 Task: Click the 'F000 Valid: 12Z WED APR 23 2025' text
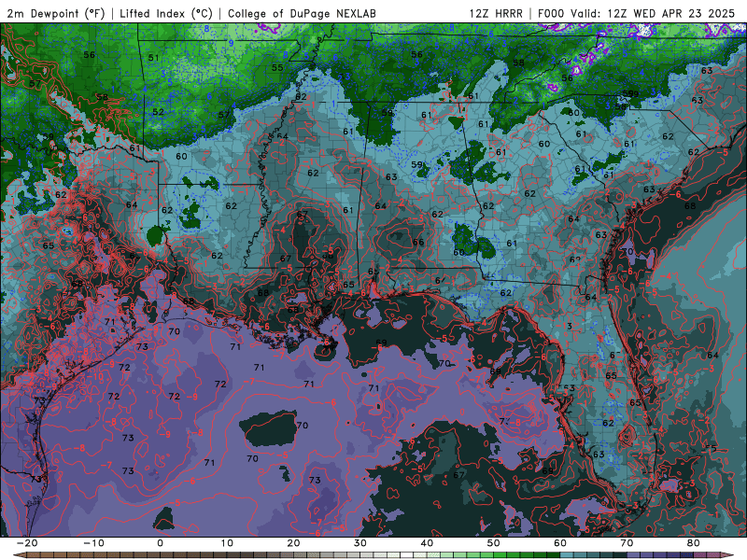pyautogui.click(x=636, y=13)
